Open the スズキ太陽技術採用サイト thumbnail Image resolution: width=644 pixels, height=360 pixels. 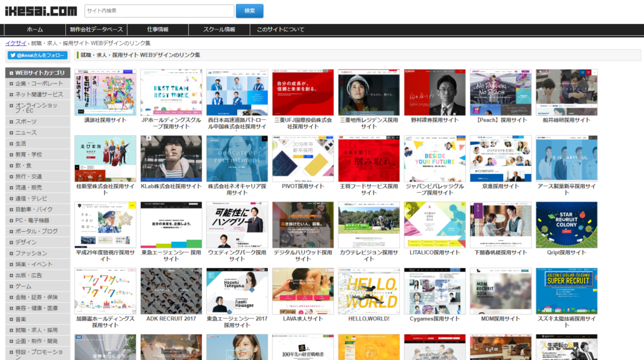566,291
